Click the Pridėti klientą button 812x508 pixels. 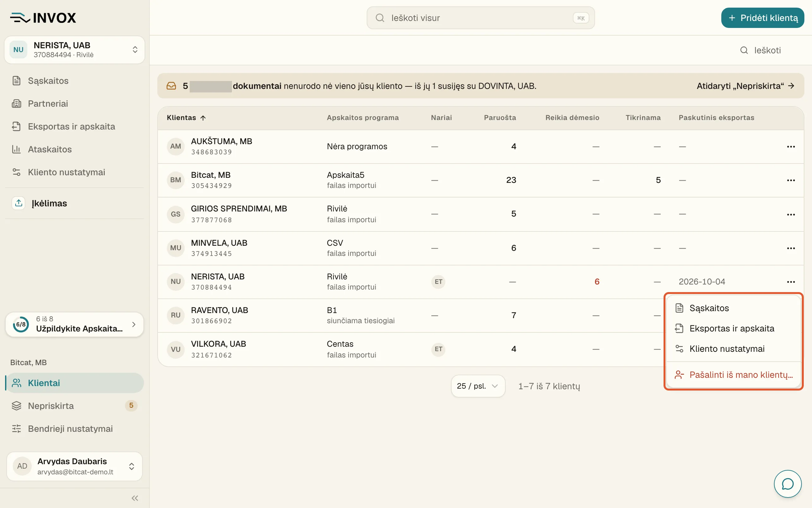tap(762, 18)
